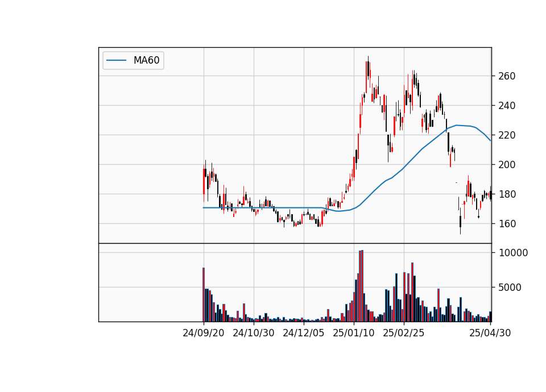Click the 10000 volume axis label
This screenshot has width=546, height=392.
tap(513, 253)
